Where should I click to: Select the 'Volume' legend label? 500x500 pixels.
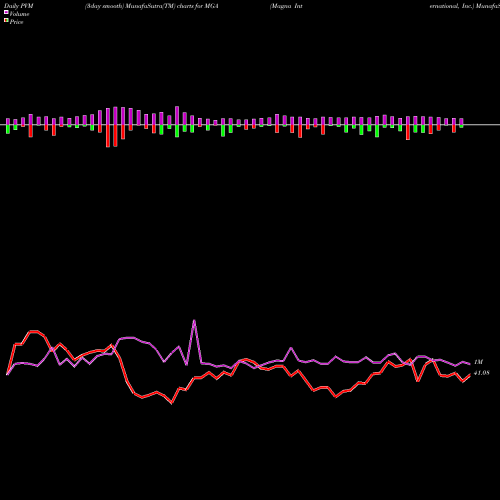coord(19,14)
